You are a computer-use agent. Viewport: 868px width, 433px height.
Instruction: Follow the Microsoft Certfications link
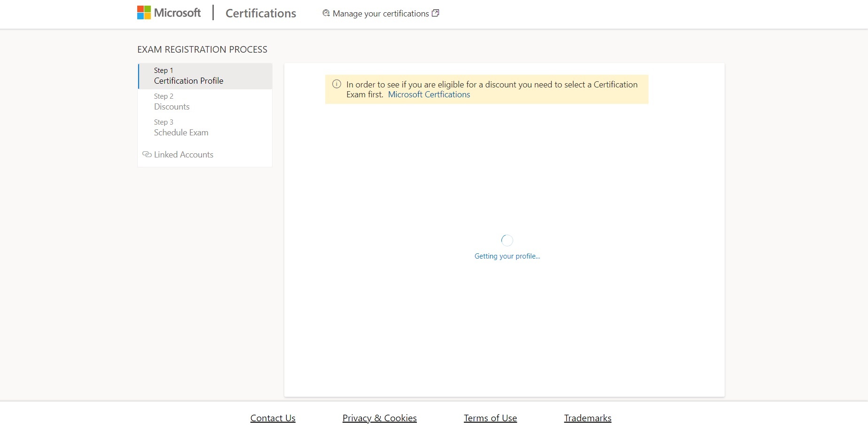coord(429,94)
